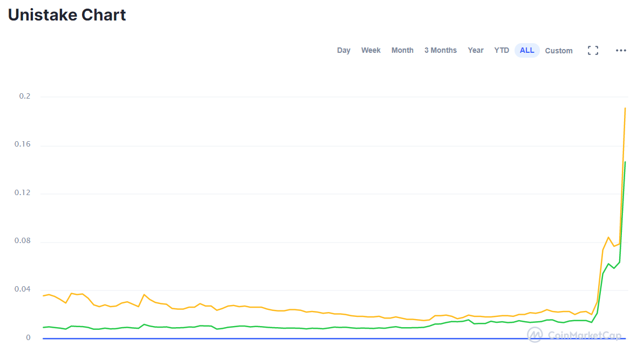Open the chart in fullscreen mode
644x346 pixels.
pos(593,51)
